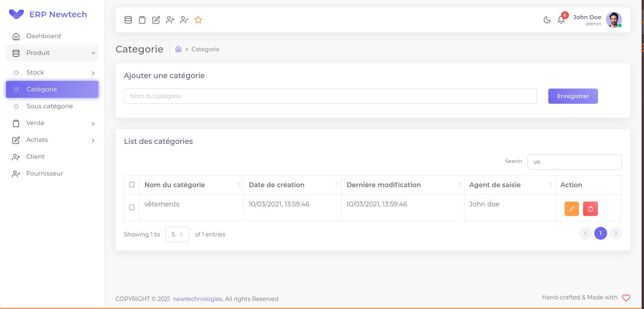The height and width of the screenshot is (309, 644).
Task: Check the select-all checkbox in table header
Action: (132, 185)
